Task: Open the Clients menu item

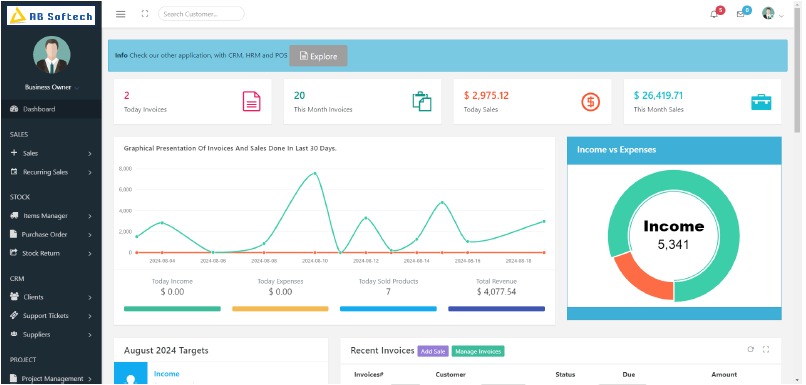Action: pos(51,297)
